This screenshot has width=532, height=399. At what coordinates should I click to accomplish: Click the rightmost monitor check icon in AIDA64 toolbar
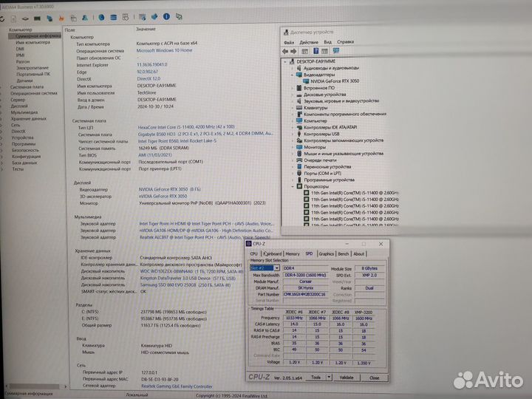pyautogui.click(x=179, y=16)
